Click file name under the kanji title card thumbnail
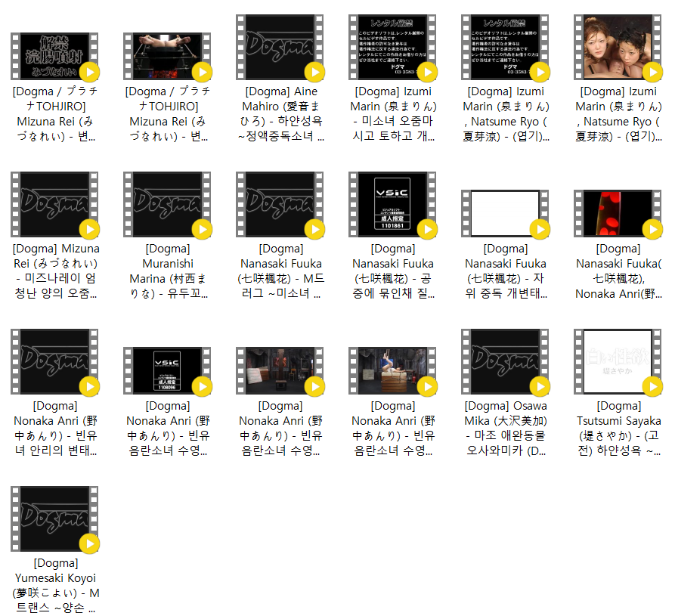The height and width of the screenshot is (616, 675). (55, 114)
